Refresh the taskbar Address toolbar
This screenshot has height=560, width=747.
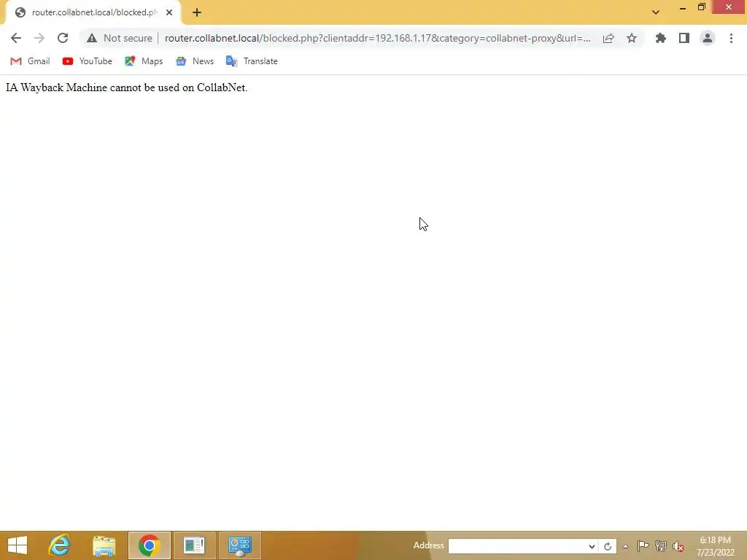click(608, 546)
